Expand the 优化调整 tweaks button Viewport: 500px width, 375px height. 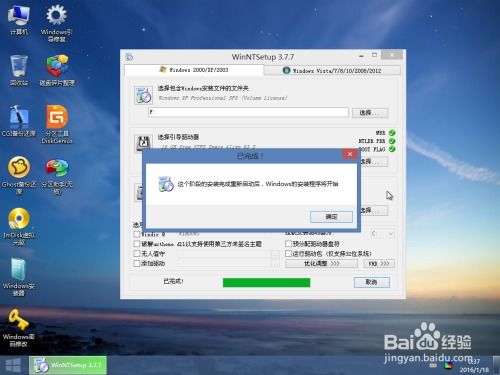(321, 263)
